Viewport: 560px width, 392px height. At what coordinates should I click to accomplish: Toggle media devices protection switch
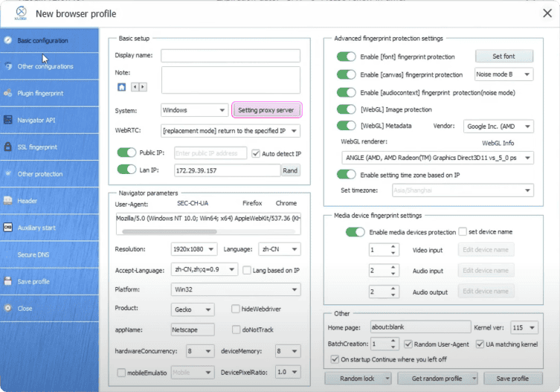(x=355, y=232)
